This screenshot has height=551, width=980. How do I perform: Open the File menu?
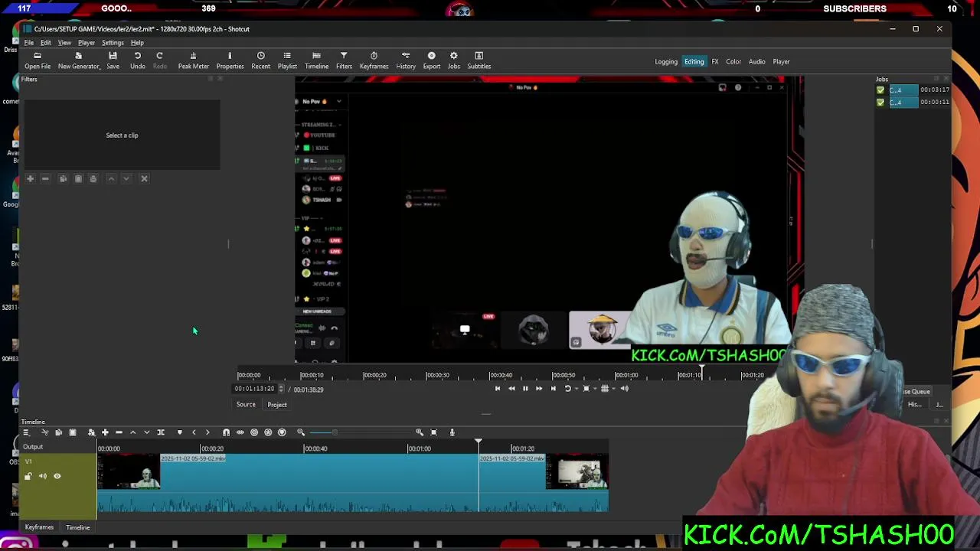point(29,43)
